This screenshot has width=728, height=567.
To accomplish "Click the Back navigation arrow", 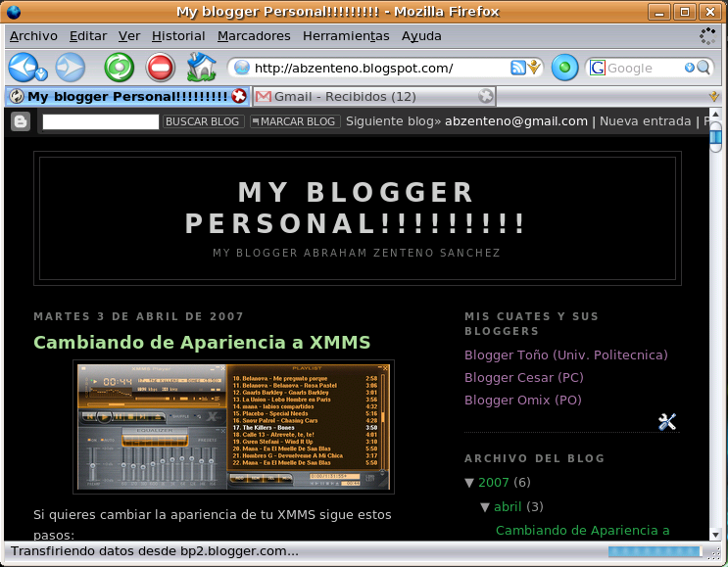I will point(23,68).
